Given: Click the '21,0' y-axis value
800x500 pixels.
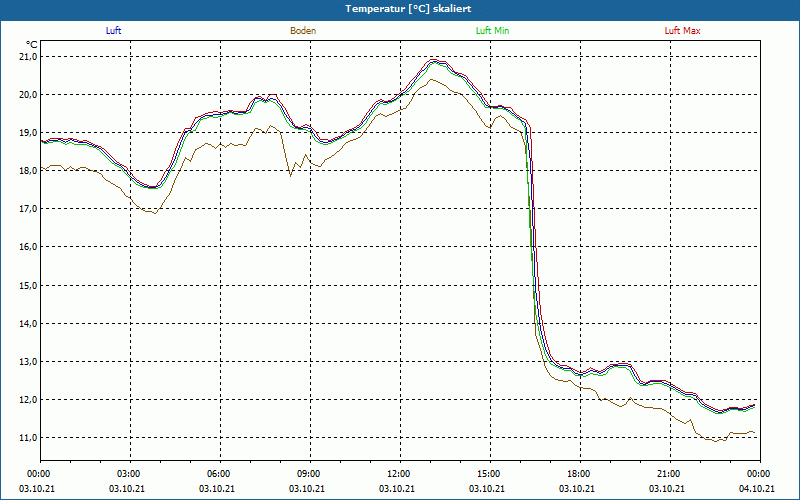Looking at the screenshot, I should tap(29, 57).
